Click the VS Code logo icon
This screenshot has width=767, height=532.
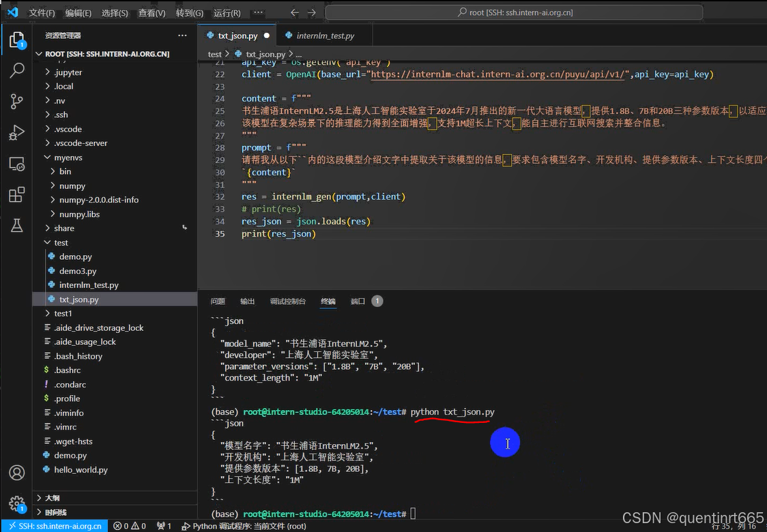point(12,12)
